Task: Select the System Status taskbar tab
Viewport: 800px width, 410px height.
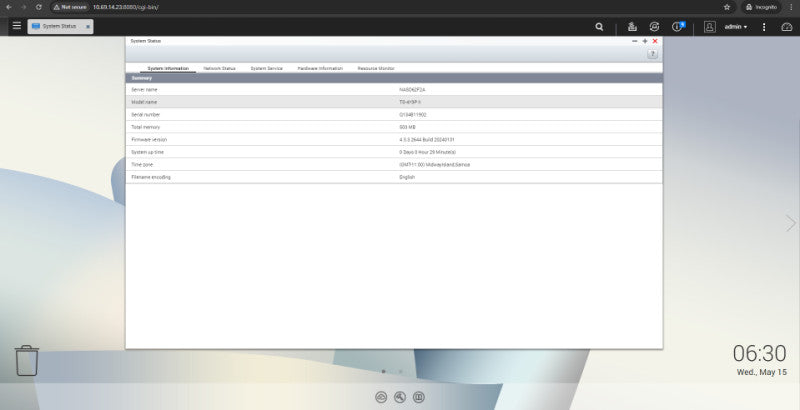Action: tap(60, 27)
